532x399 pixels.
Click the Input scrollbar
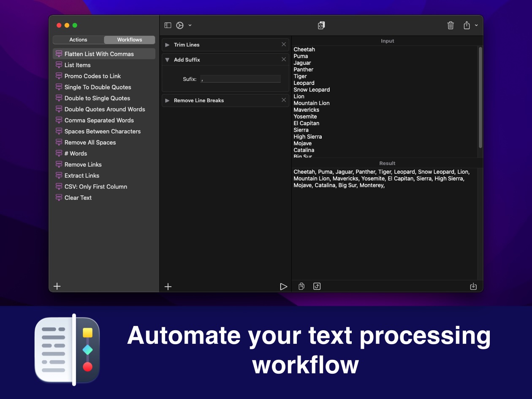click(480, 97)
